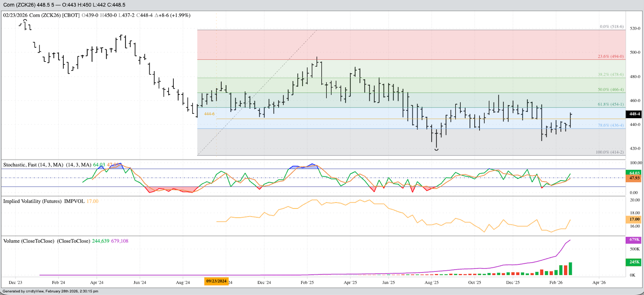Click the purple 679K volume tag
This screenshot has height=295, width=644.
[x=634, y=240]
